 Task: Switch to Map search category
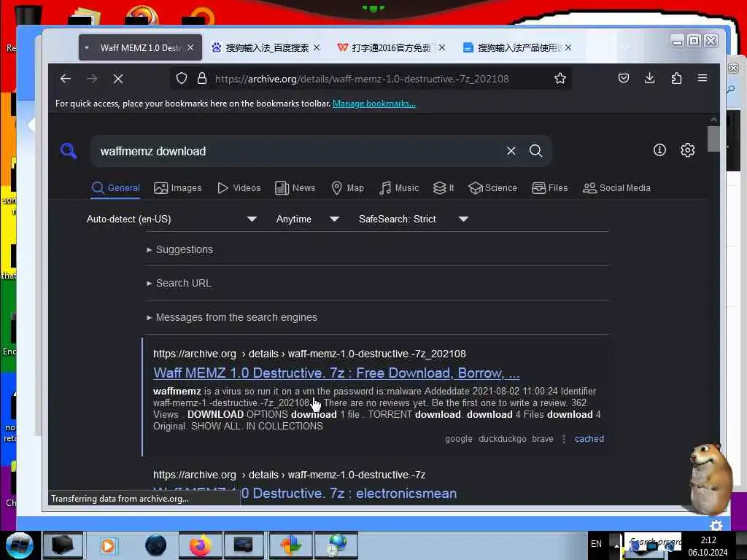coord(347,188)
